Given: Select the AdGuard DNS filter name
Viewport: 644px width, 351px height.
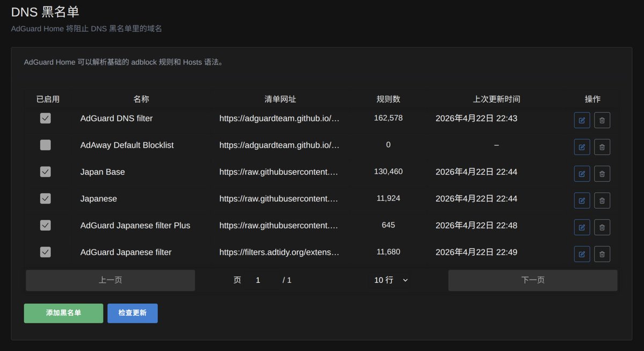Looking at the screenshot, I should [116, 118].
